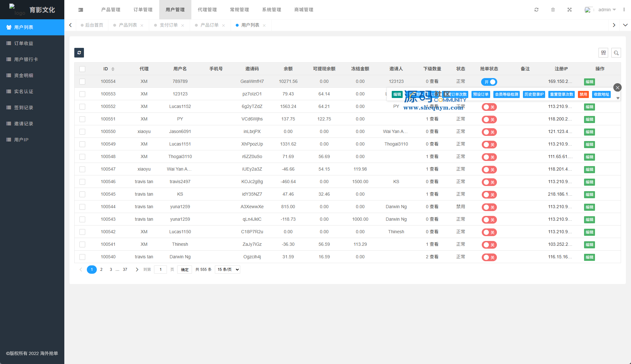Click the vertical three-dots more icon
This screenshot has width=631, height=364.
(x=624, y=10)
